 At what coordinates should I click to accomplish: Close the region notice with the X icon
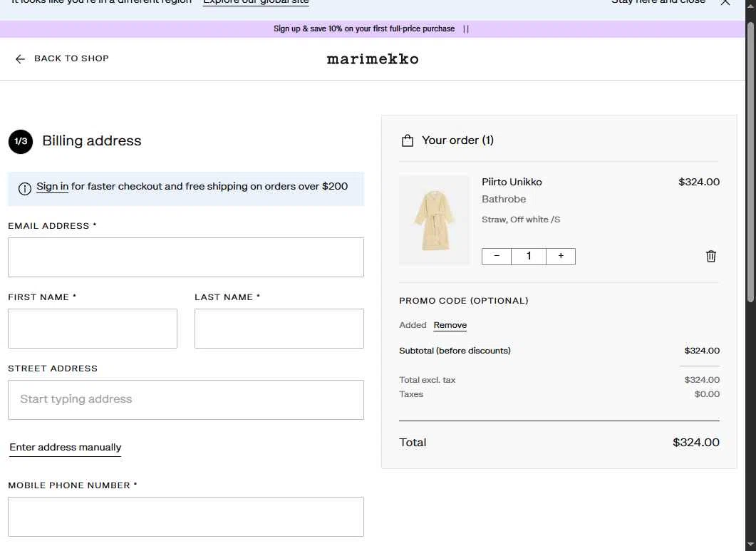pos(725,2)
